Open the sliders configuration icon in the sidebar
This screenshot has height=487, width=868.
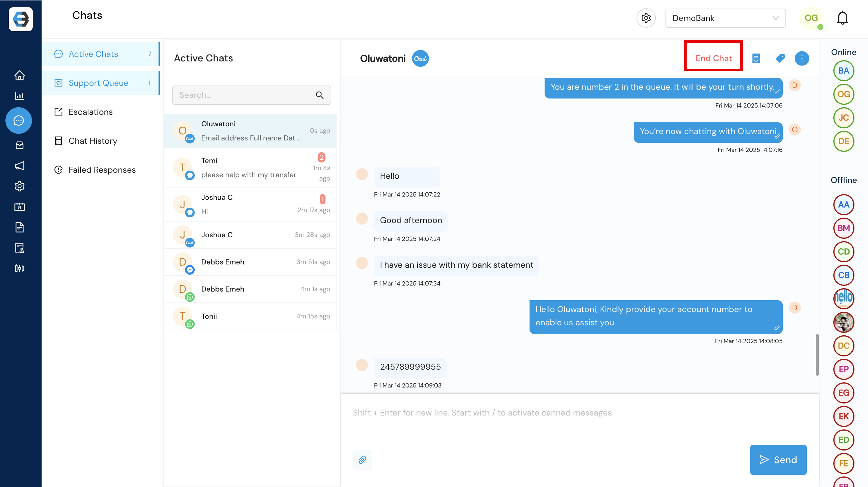(20, 268)
